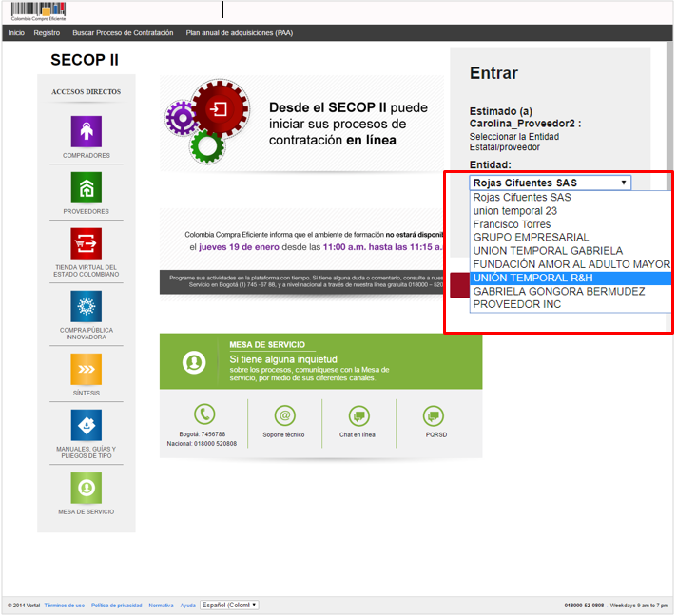This screenshot has height=616, width=677.
Task: Open Política de privacidad footer link
Action: coord(117,606)
